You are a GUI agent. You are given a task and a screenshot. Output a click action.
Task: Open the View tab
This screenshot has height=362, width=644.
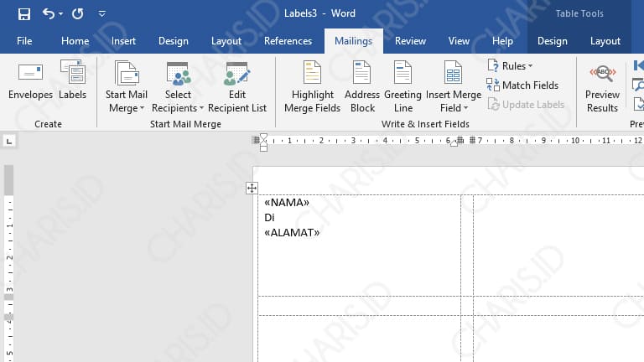coord(459,41)
